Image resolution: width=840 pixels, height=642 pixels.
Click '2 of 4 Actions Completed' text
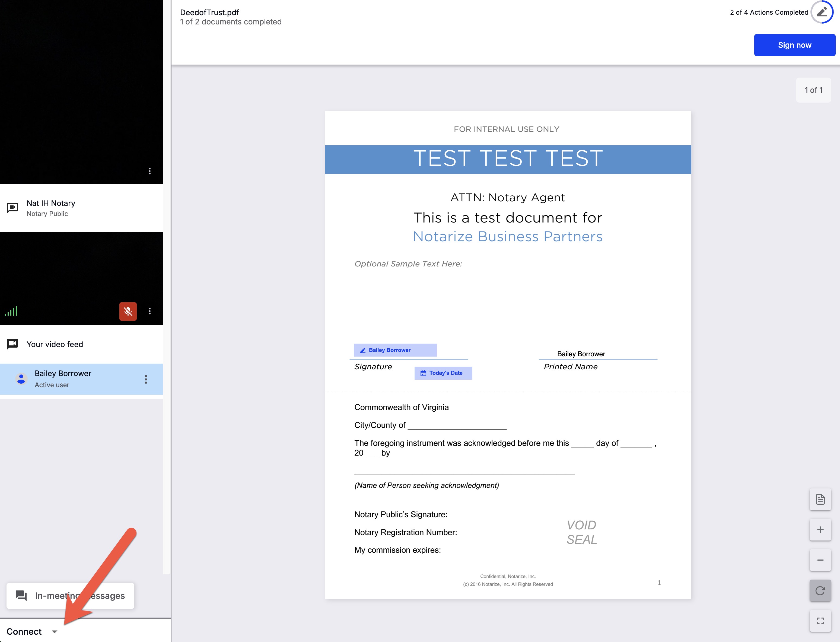[769, 12]
